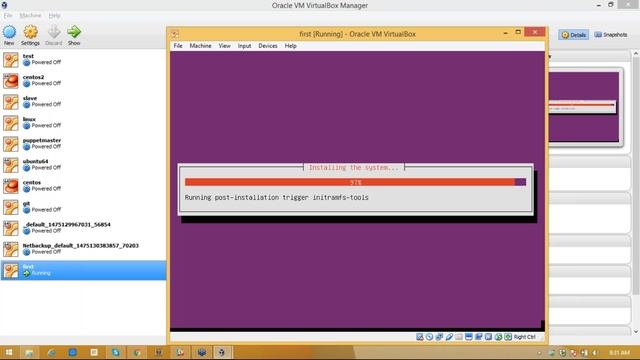Select the 'puppetmaster' virtual machine

(x=83, y=144)
